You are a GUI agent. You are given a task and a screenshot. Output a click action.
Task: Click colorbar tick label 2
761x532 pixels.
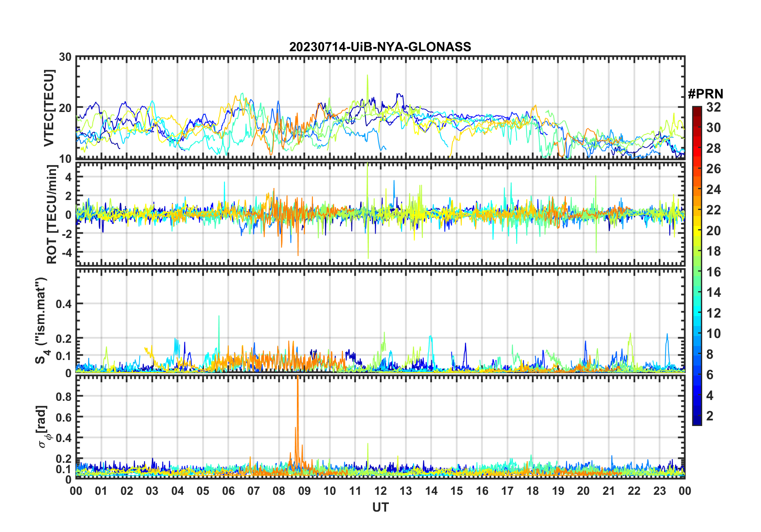click(710, 416)
